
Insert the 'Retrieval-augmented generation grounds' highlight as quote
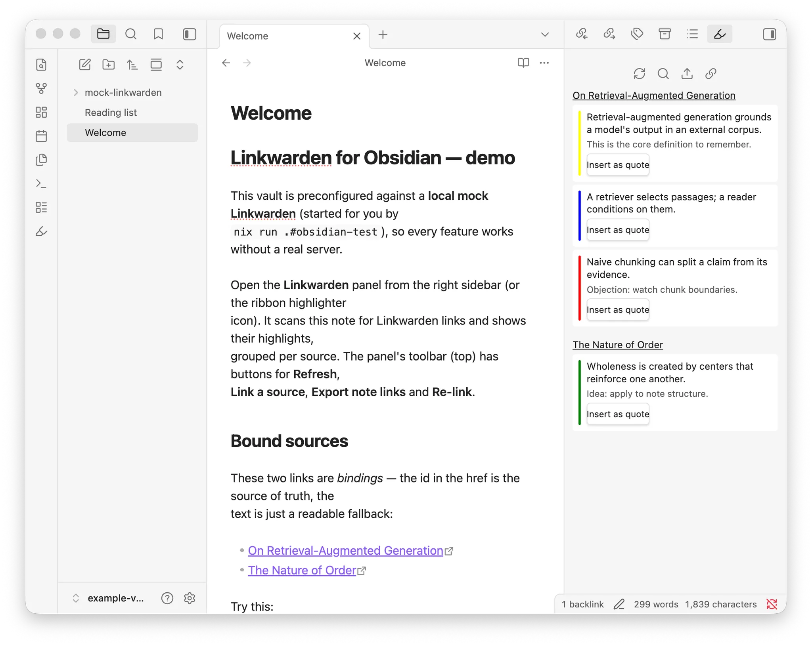pos(618,165)
